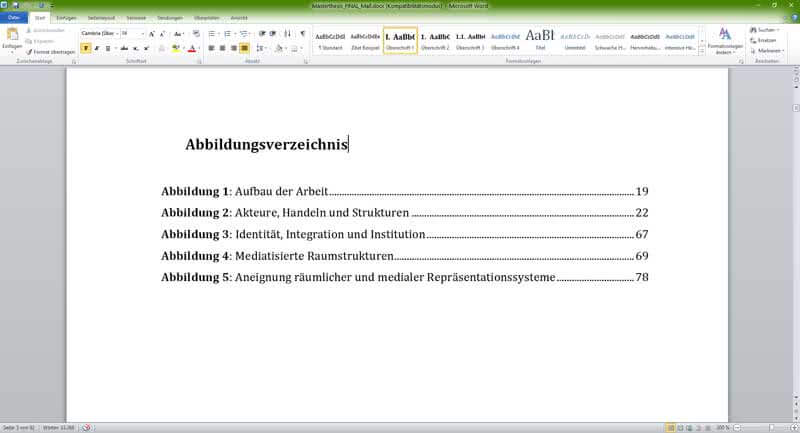The image size is (800, 433).
Task: Clear formatting with the eraser icon
Action: 196,34
